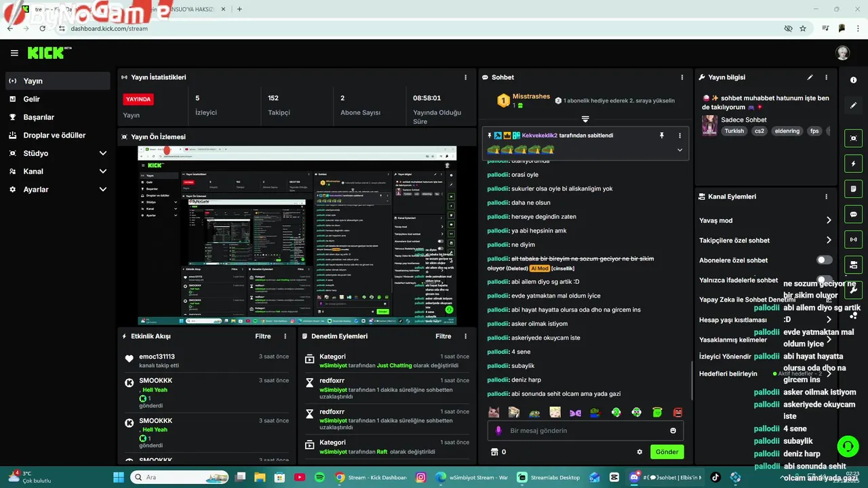Toggle Abonelere özel sohbet switch

(x=825, y=260)
